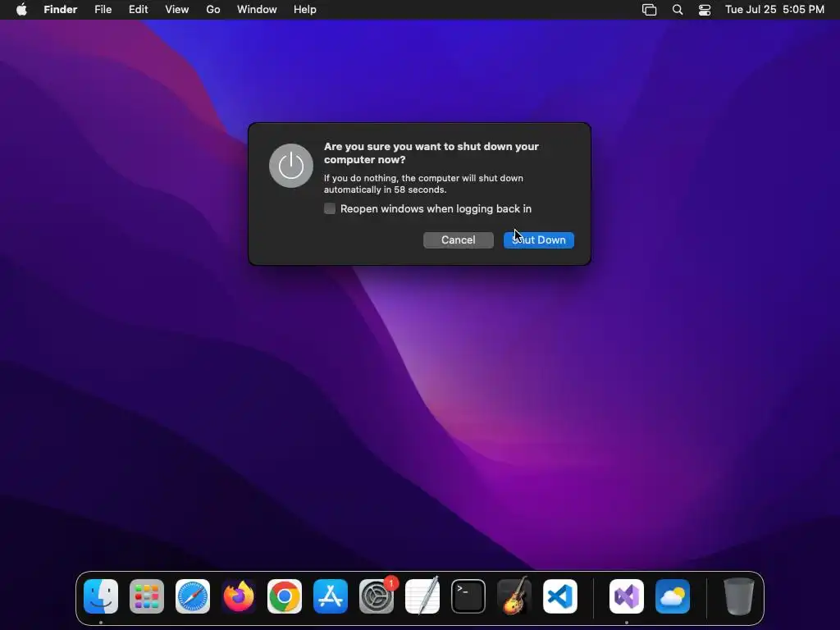This screenshot has height=630, width=840.
Task: Launch Google Chrome from the Dock
Action: [x=285, y=596]
